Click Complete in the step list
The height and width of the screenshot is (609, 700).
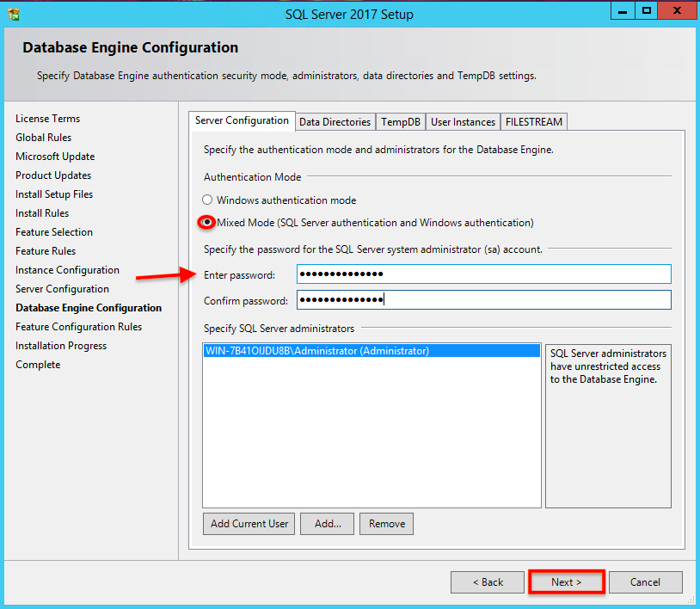[38, 365]
